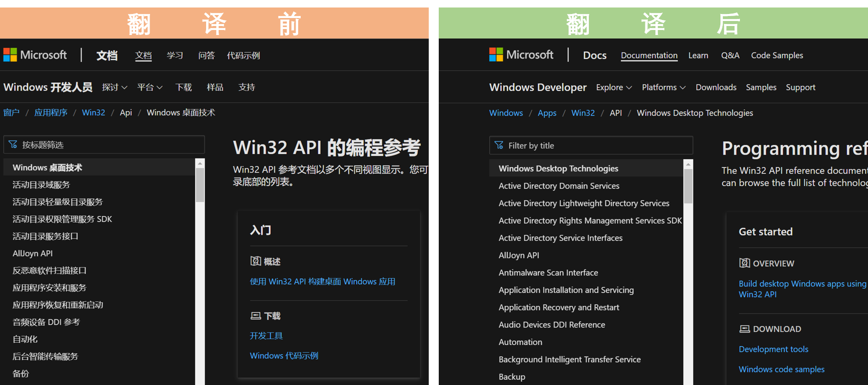868x385 pixels.
Task: Open the 平台 dropdown in the Chinese navigation
Action: 150,87
